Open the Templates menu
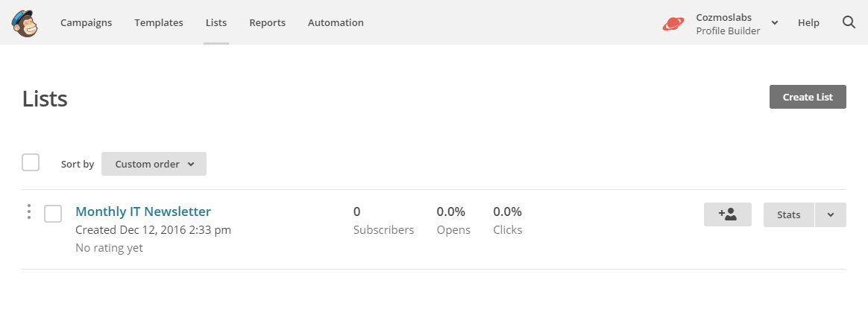The image size is (868, 315). coord(159,22)
